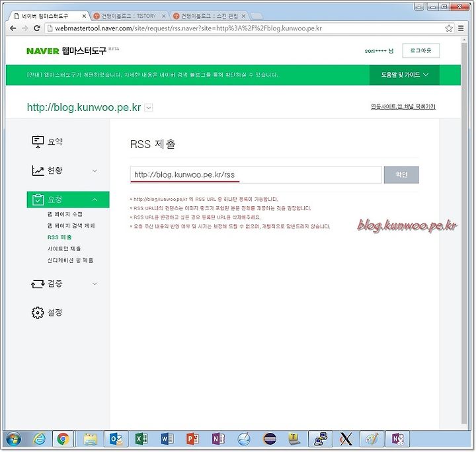Click the browser forward arrow

pyautogui.click(x=25, y=28)
